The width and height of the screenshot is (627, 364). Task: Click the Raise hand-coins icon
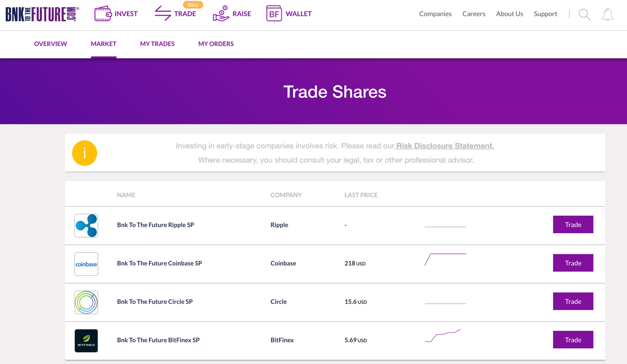pos(221,13)
